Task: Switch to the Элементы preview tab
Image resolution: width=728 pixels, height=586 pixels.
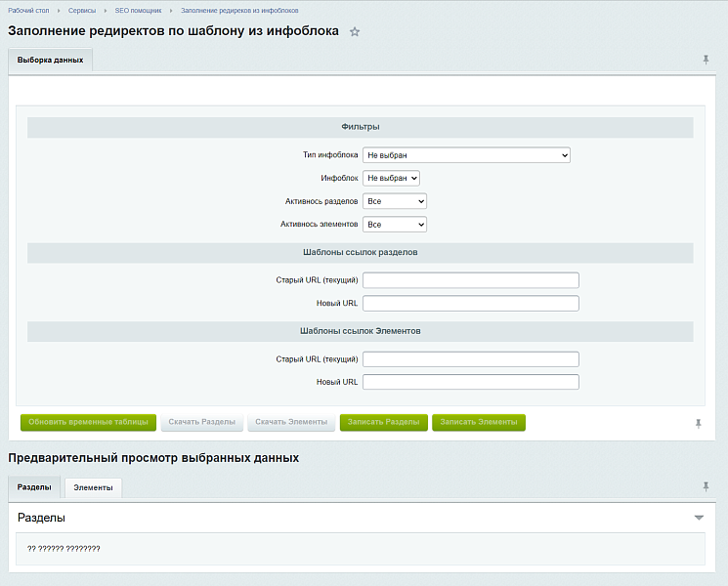Action: coord(93,487)
